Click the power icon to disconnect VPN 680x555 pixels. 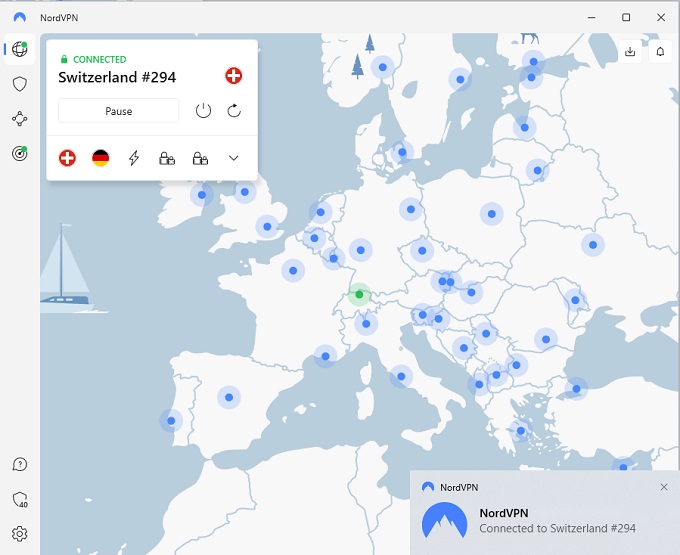(x=203, y=111)
